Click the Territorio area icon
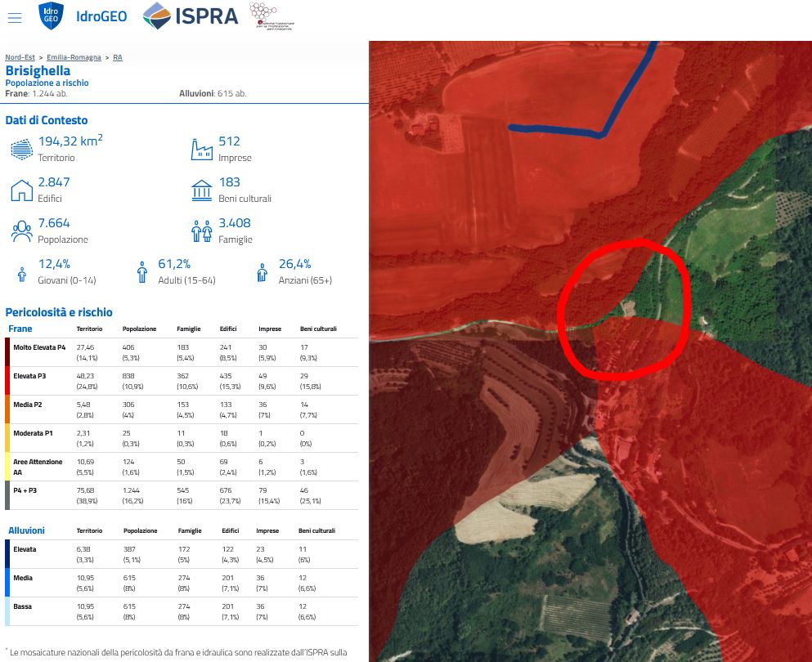 point(21,149)
